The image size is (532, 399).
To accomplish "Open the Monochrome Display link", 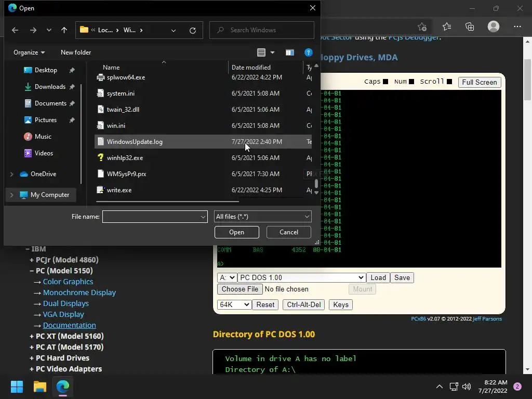I will click(79, 292).
